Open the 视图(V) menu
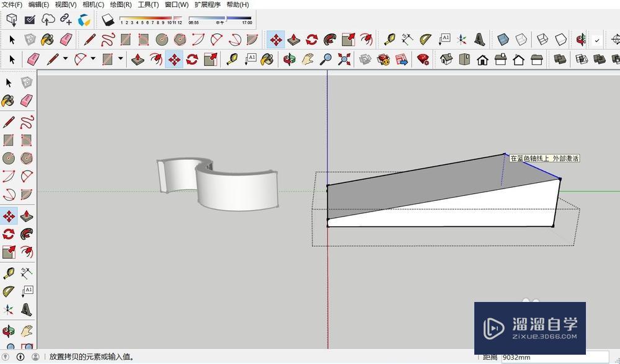 click(x=66, y=5)
